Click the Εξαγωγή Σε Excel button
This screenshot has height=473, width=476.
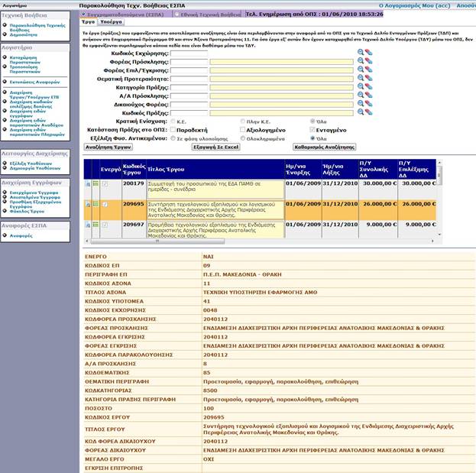point(218,146)
